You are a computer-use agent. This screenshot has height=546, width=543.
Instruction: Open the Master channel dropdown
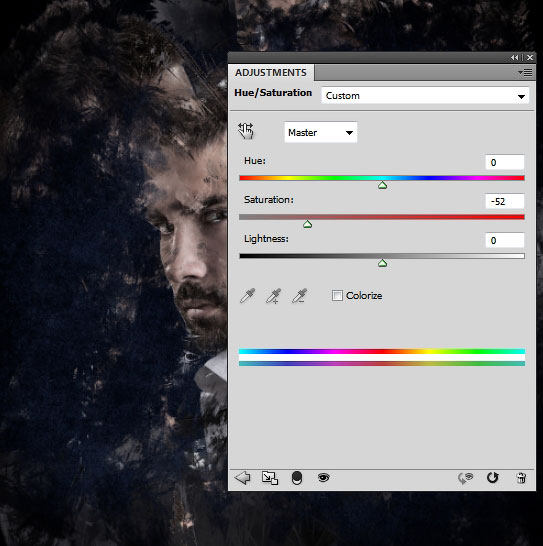tap(320, 132)
